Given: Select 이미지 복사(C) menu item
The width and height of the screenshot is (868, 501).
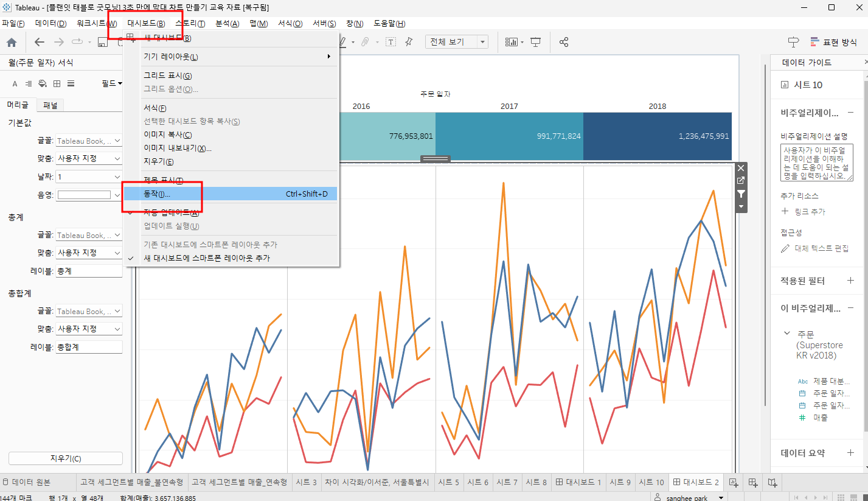Looking at the screenshot, I should click(x=231, y=135).
